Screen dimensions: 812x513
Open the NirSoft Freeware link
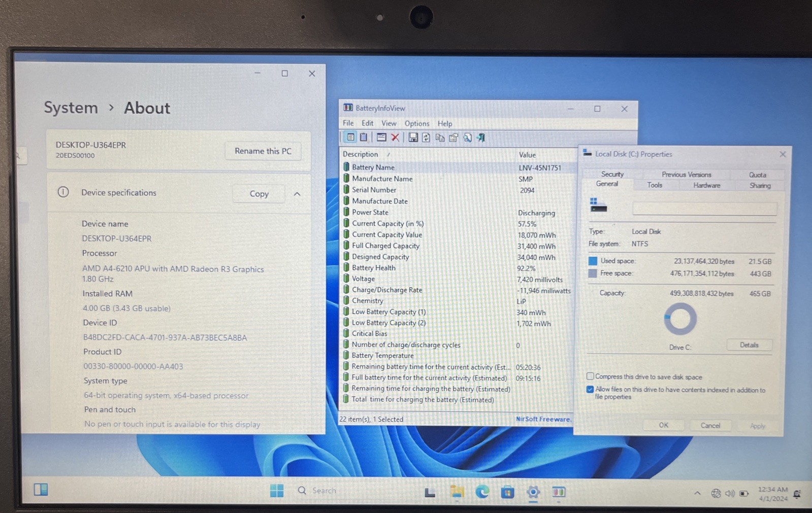(543, 419)
